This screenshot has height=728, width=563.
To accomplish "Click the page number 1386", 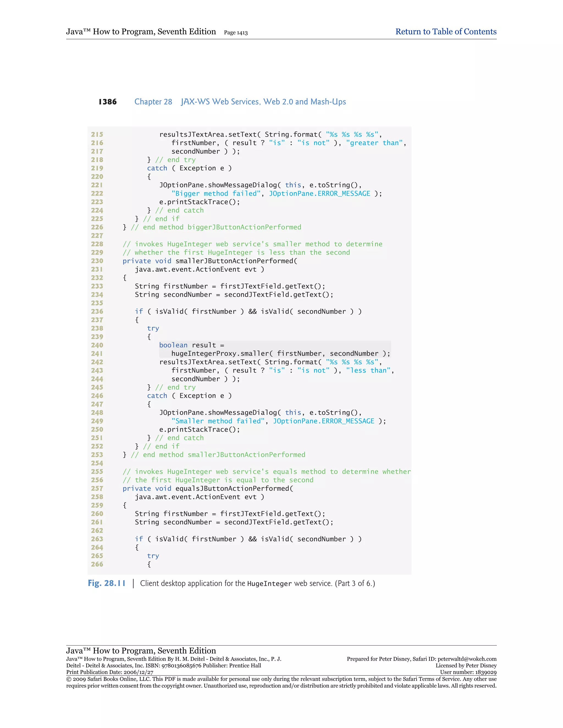I will pos(107,102).
